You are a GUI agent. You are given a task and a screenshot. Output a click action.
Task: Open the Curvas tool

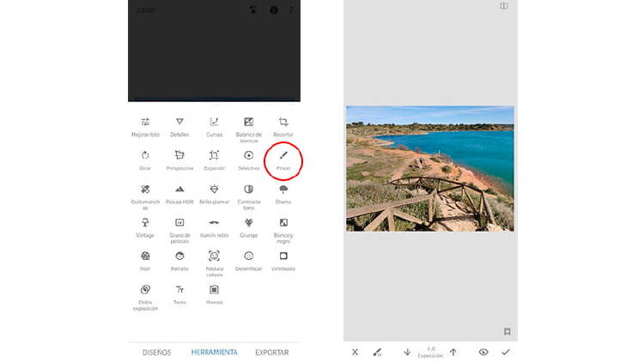[x=214, y=123]
